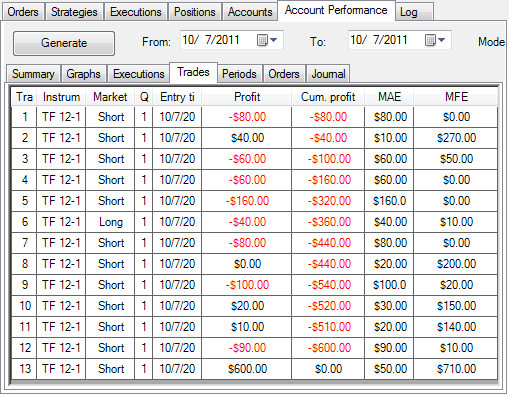
Task: Sort by the Tra column header
Action: click(24, 97)
